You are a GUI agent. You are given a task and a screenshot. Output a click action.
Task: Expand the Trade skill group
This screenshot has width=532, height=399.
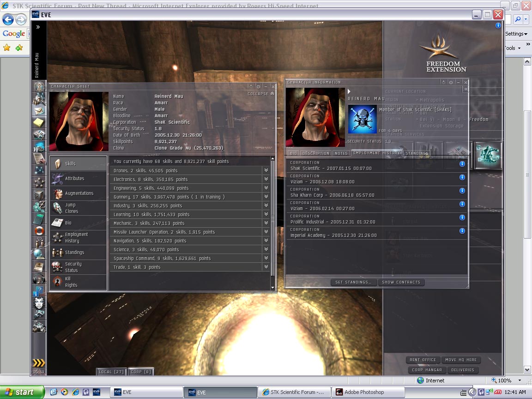[266, 267]
